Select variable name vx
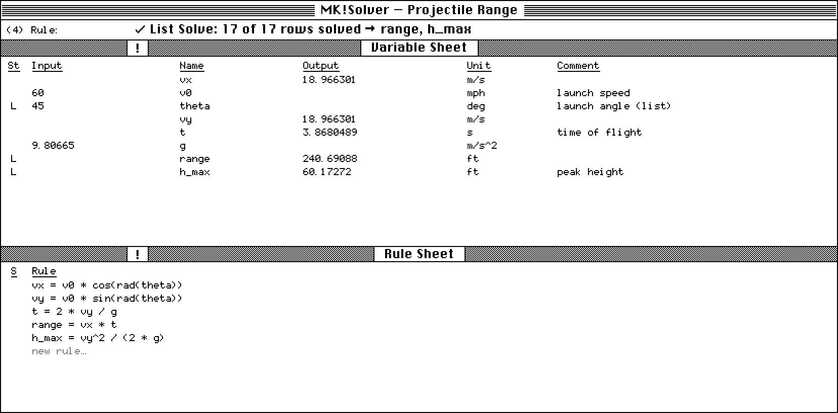The height and width of the screenshot is (413, 838). tap(185, 80)
